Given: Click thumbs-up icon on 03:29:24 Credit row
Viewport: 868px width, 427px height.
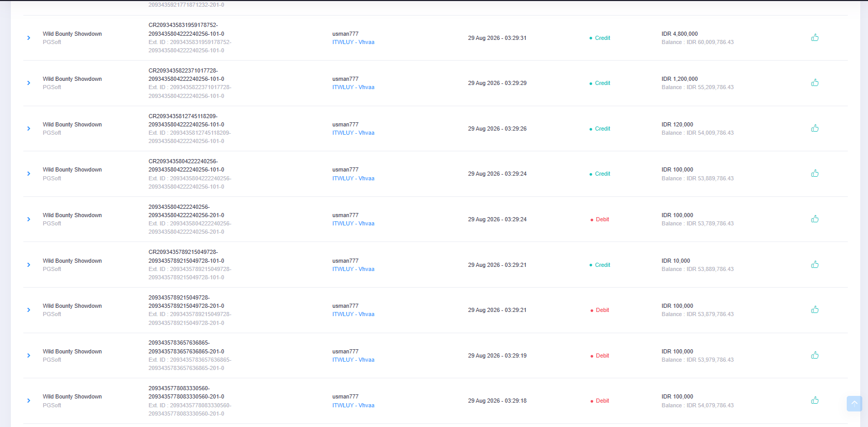Looking at the screenshot, I should point(815,173).
